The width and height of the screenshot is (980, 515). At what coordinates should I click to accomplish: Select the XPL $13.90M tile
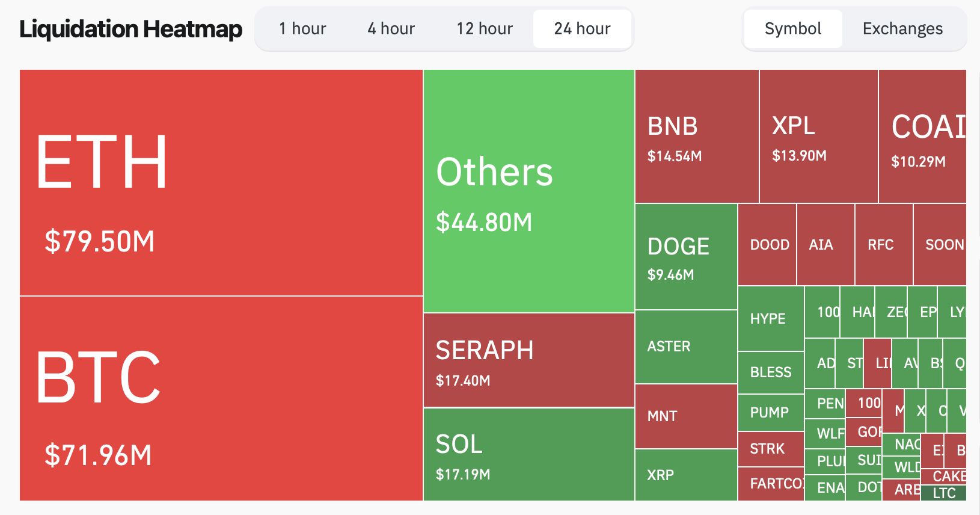pyautogui.click(x=818, y=137)
